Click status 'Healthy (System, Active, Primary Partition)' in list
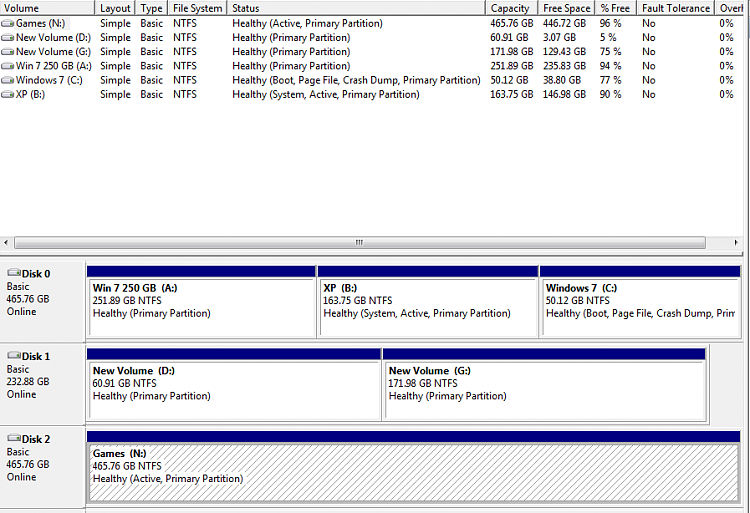Image resolution: width=750 pixels, height=513 pixels. click(326, 95)
